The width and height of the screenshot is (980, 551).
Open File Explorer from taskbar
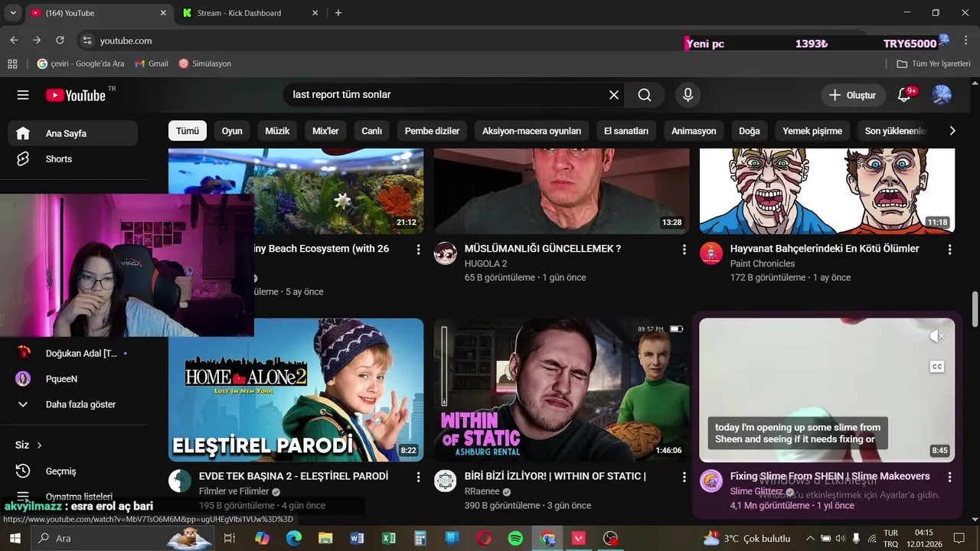pyautogui.click(x=325, y=538)
